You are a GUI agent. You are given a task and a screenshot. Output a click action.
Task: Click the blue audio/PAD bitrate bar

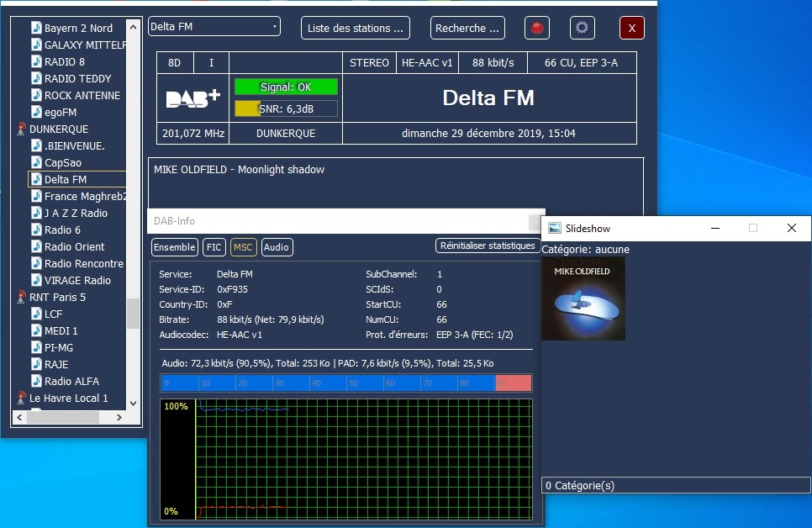(346, 383)
